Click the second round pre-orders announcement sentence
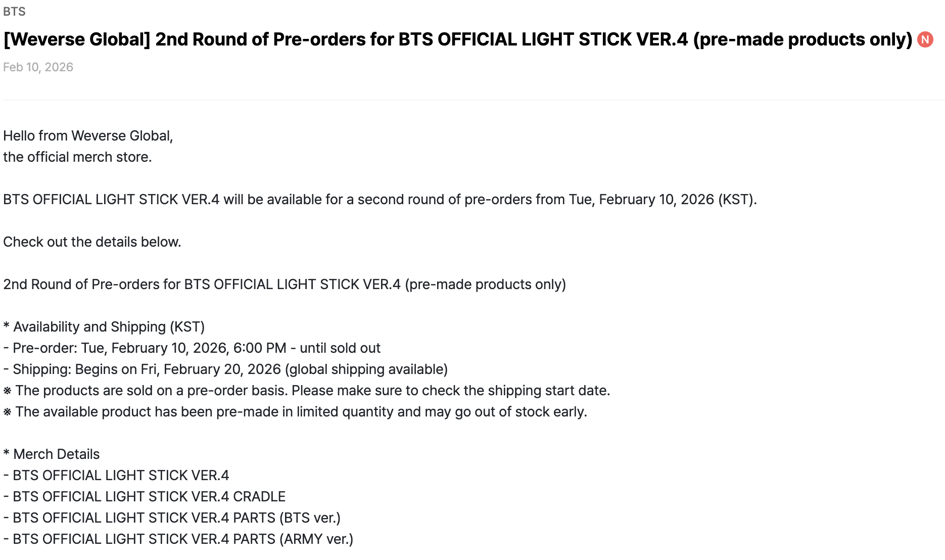The height and width of the screenshot is (560, 945). coord(380,200)
